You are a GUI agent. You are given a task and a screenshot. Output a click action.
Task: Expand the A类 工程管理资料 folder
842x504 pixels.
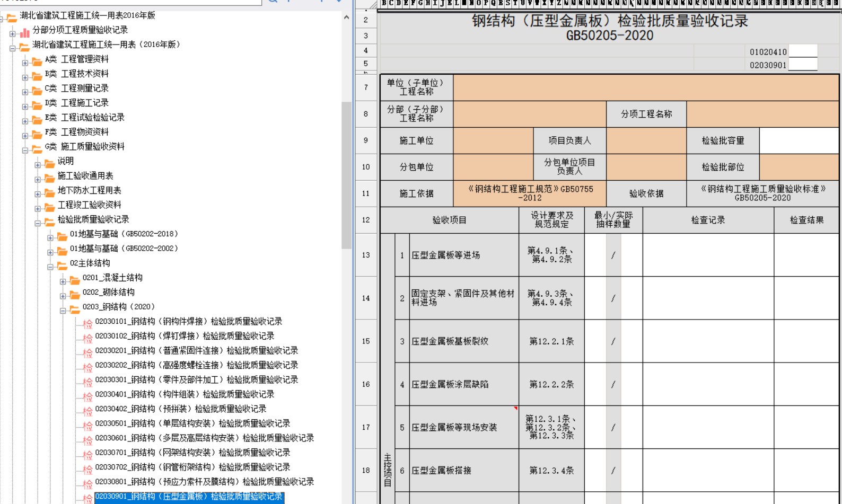(25, 63)
